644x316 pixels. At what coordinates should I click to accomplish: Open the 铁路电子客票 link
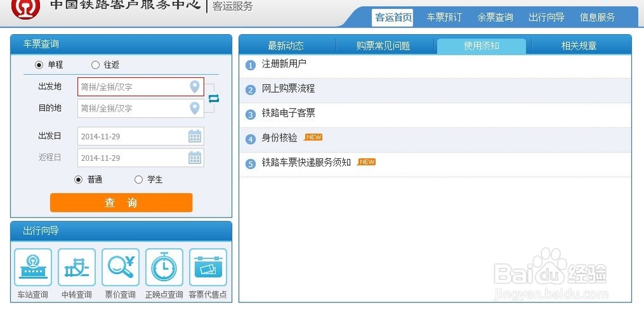pos(289,113)
